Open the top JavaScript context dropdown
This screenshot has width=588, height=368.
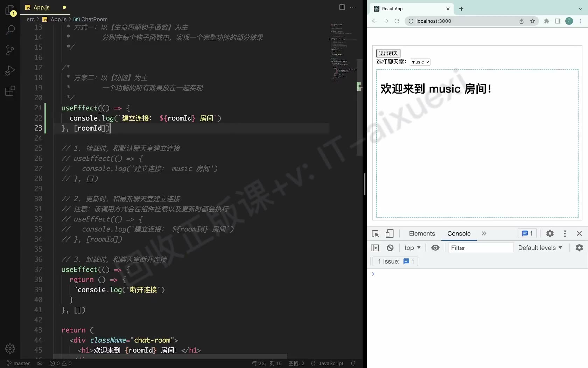(412, 248)
